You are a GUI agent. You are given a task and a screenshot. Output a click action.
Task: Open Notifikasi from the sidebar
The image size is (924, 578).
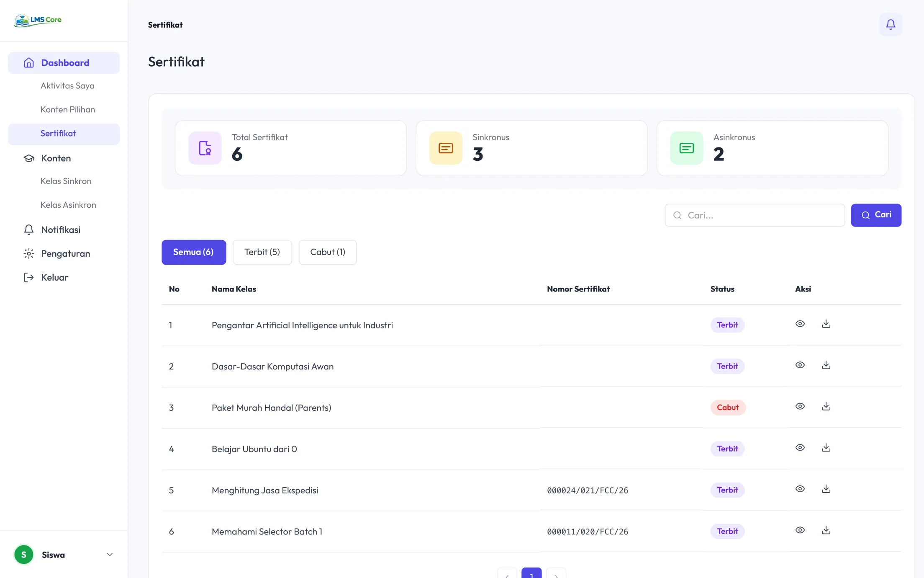pyautogui.click(x=61, y=230)
